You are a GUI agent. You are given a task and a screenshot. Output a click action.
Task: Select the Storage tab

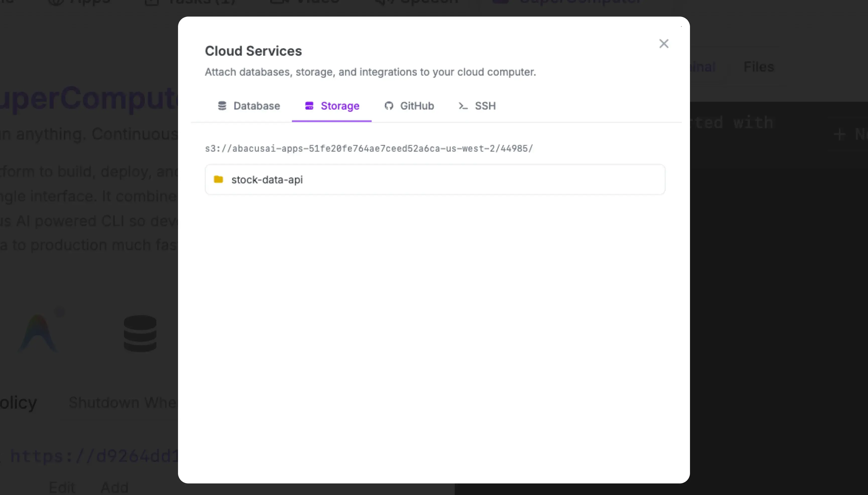332,106
